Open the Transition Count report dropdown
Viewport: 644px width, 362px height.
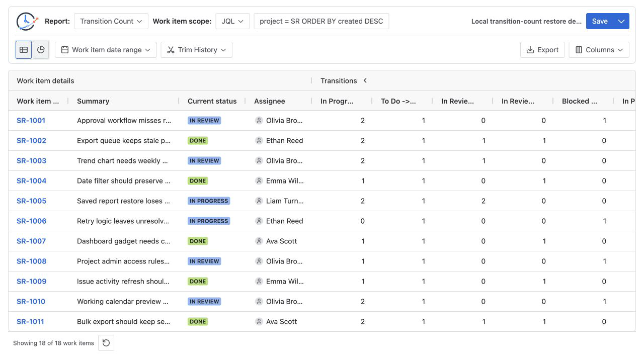pyautogui.click(x=111, y=21)
